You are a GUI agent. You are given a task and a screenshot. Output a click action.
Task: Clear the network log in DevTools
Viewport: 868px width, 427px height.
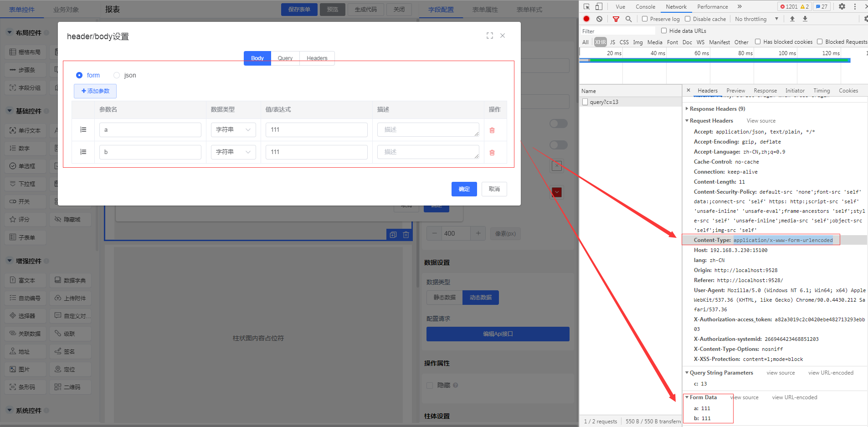click(599, 19)
